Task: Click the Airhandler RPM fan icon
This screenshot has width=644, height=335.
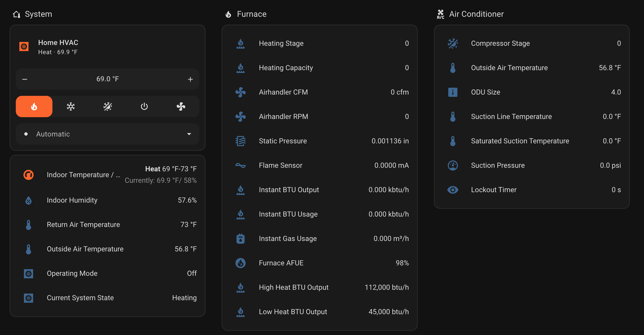Action: (241, 117)
